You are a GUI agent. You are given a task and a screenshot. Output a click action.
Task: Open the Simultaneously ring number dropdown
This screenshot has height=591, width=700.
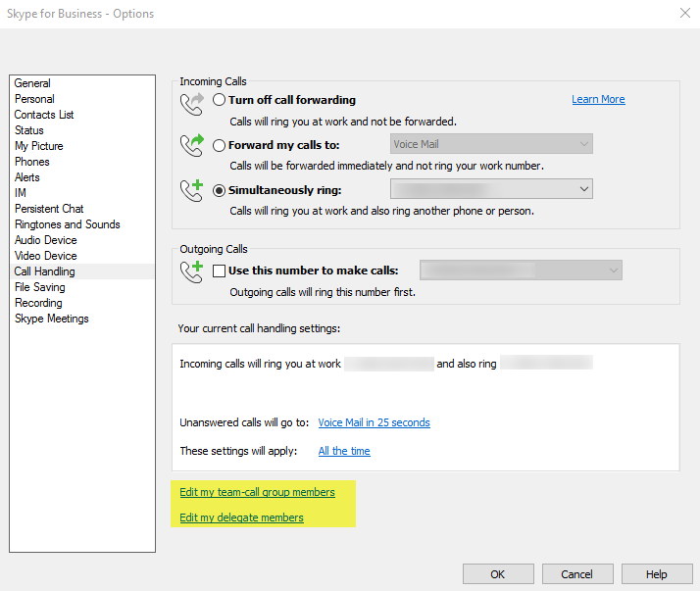[x=491, y=189]
